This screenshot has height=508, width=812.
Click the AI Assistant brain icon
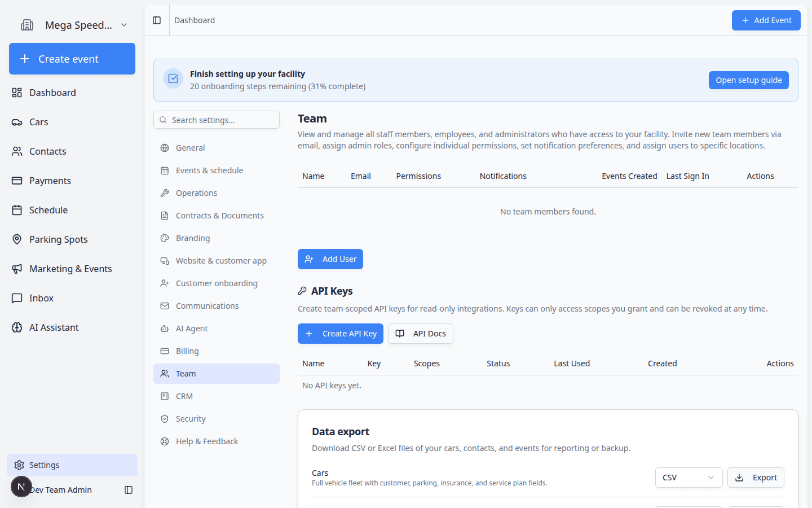coord(17,327)
